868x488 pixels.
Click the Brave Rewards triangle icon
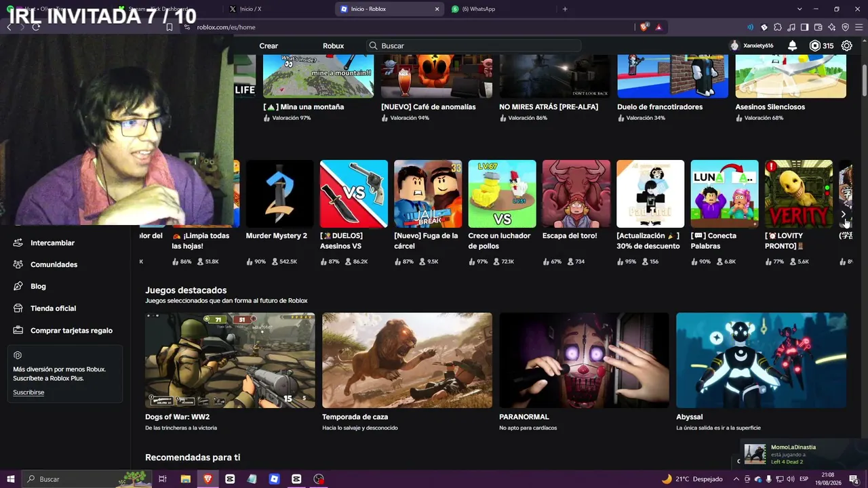[x=658, y=27]
